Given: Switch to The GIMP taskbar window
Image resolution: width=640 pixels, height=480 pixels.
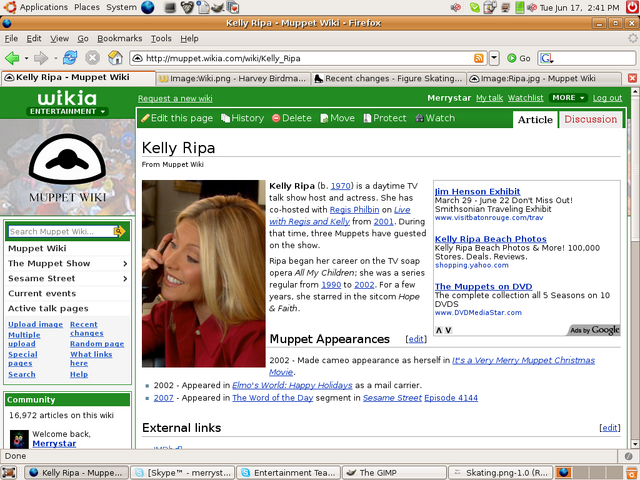Looking at the screenshot, I should pyautogui.click(x=394, y=473).
